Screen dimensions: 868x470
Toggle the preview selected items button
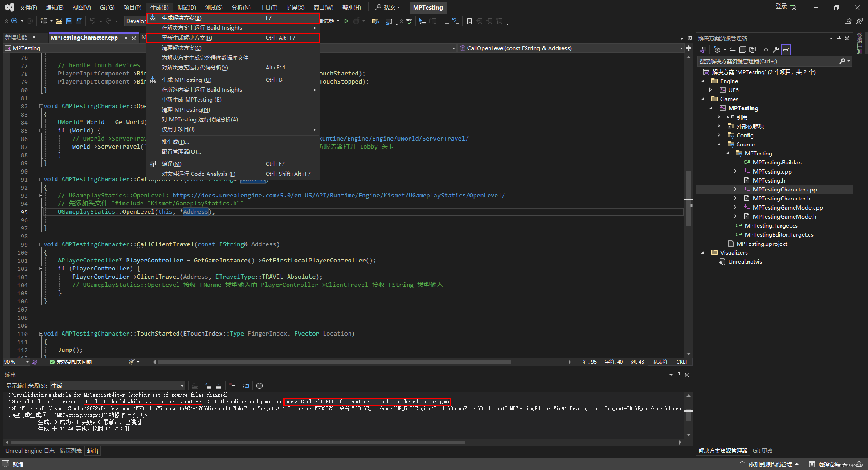click(786, 50)
